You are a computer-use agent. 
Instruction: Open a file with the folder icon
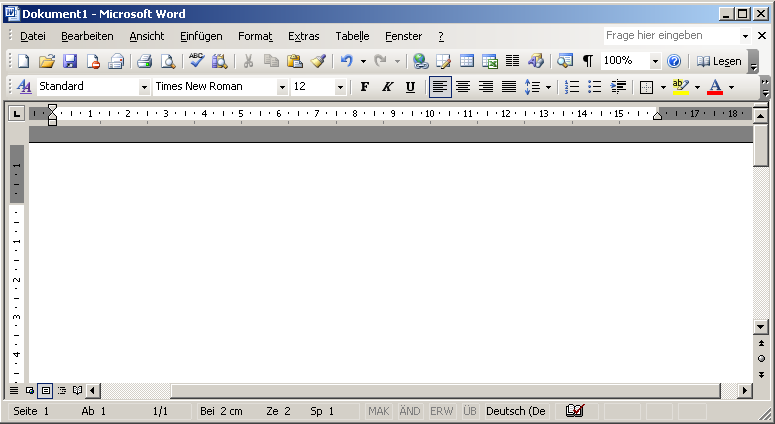coord(46,61)
